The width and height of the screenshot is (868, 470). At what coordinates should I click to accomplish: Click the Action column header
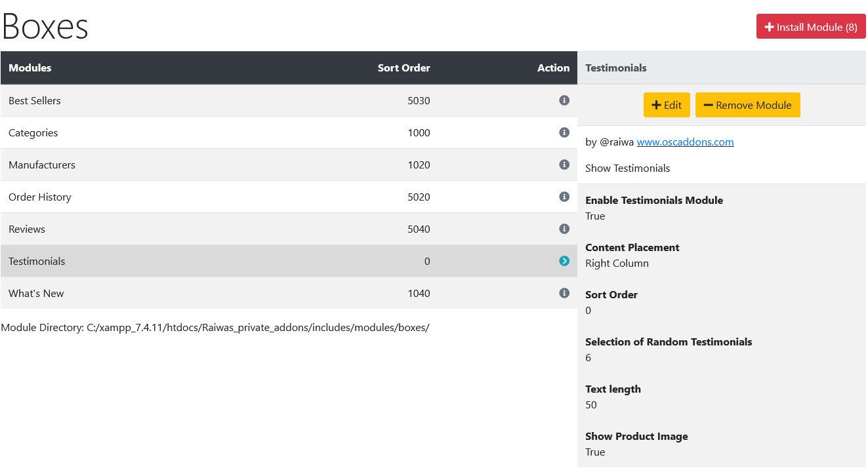[x=554, y=68]
